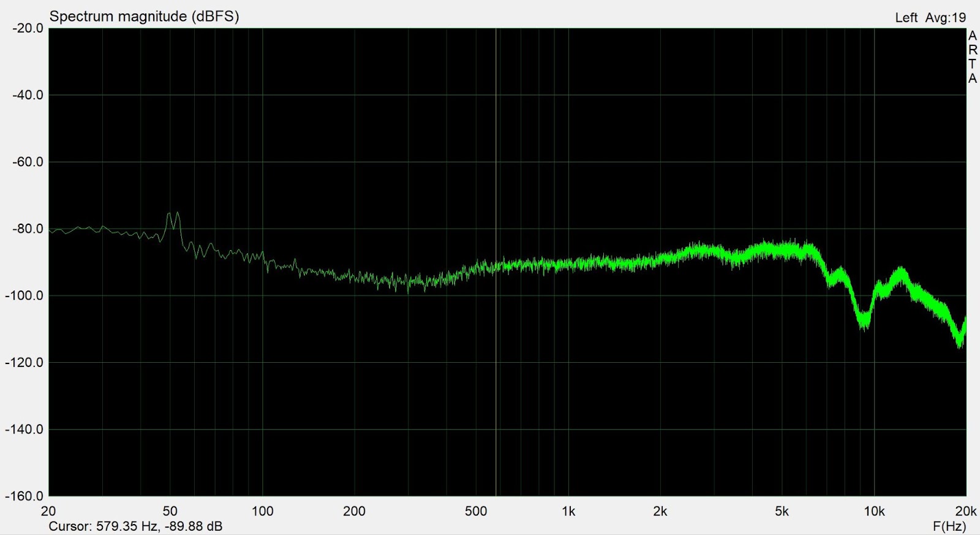Click the '-40.0' y-axis label
Screen dimensions: 980x535
[x=28, y=95]
